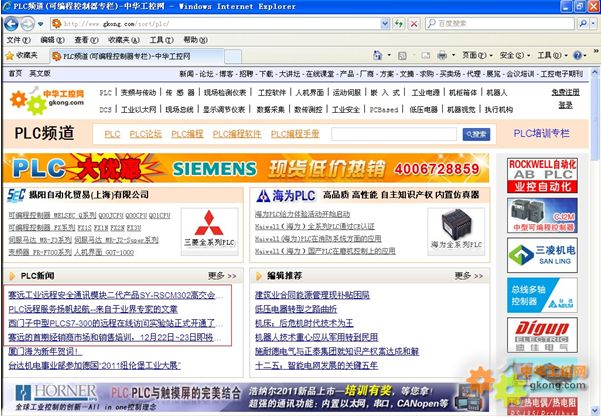Click the 海为全系列PLC product image
The image size is (601, 417).
click(x=456, y=231)
